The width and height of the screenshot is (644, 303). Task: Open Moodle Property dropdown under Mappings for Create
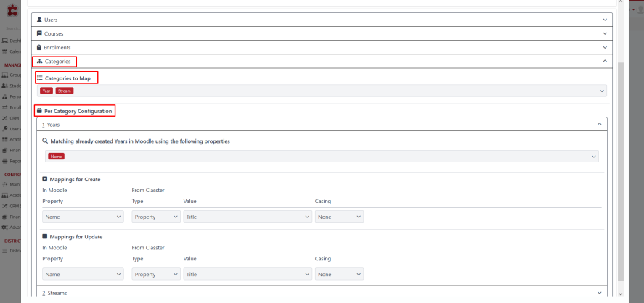[83, 217]
